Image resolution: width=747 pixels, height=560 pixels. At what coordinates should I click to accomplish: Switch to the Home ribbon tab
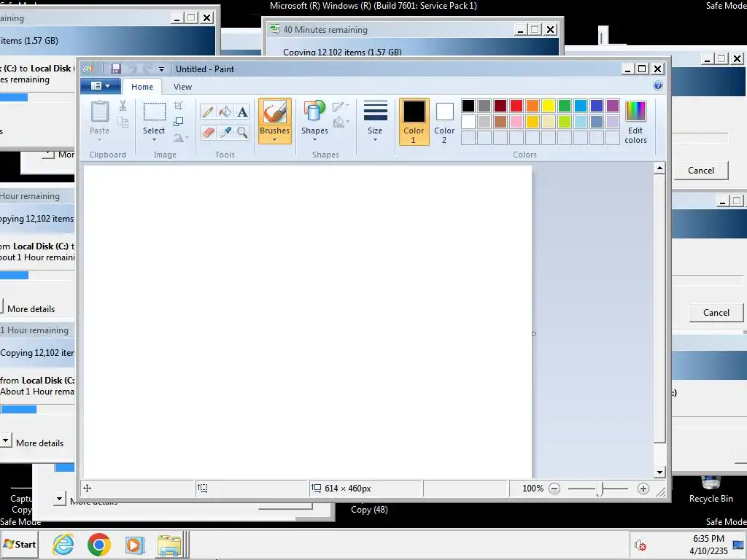[x=142, y=87]
